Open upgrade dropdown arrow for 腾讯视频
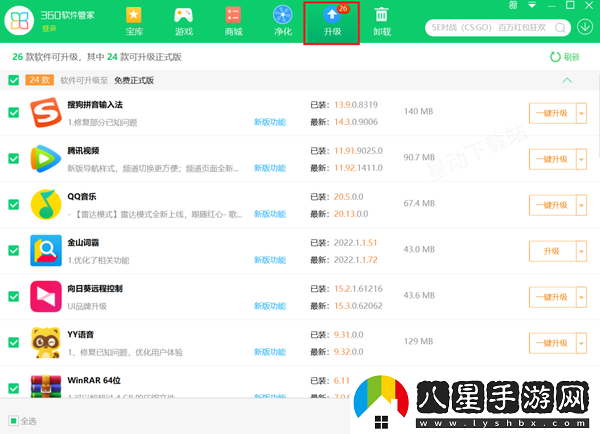This screenshot has height=434, width=600. tap(581, 159)
